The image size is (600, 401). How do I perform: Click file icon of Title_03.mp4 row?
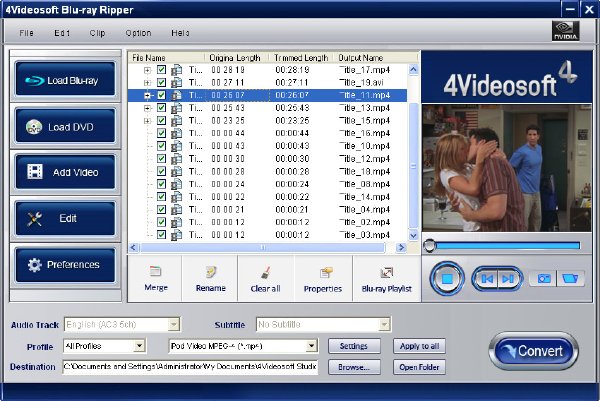coord(176,235)
